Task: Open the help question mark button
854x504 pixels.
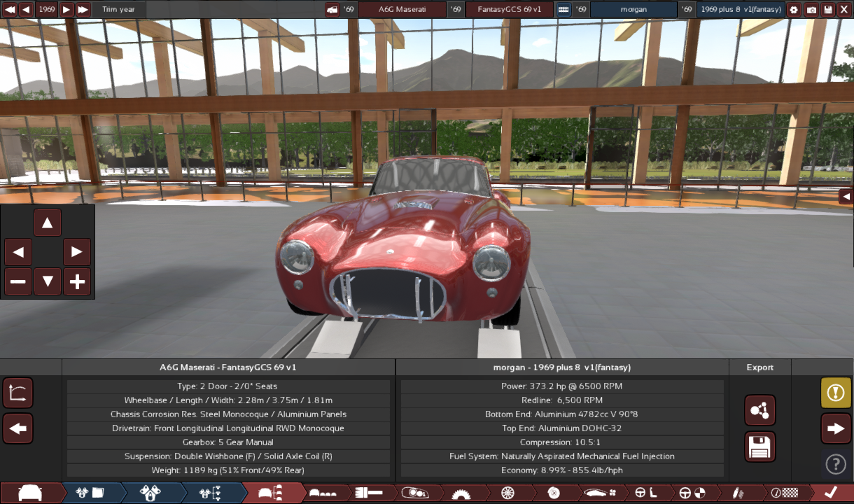Action: (836, 463)
